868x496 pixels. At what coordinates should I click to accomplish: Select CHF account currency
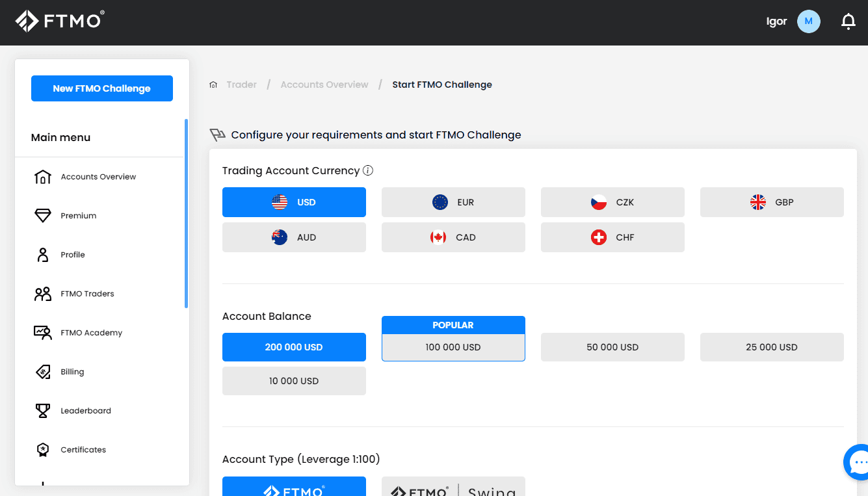[x=612, y=237]
